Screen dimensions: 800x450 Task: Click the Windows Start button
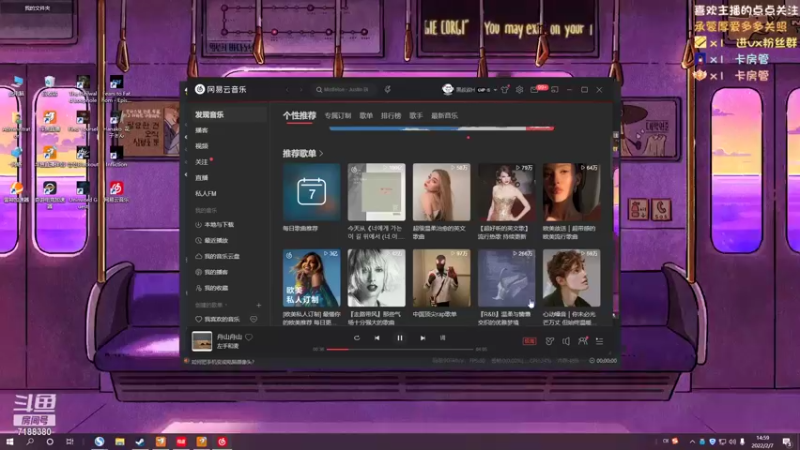point(9,442)
